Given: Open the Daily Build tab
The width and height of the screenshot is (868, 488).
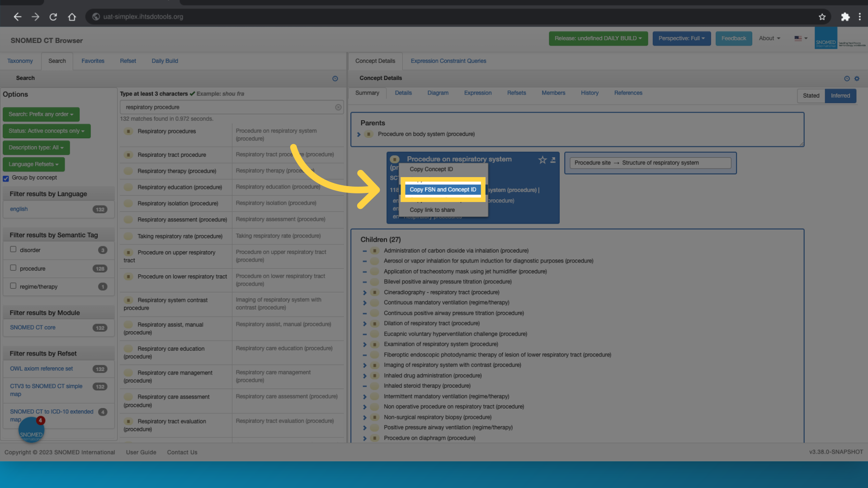Looking at the screenshot, I should [x=165, y=61].
